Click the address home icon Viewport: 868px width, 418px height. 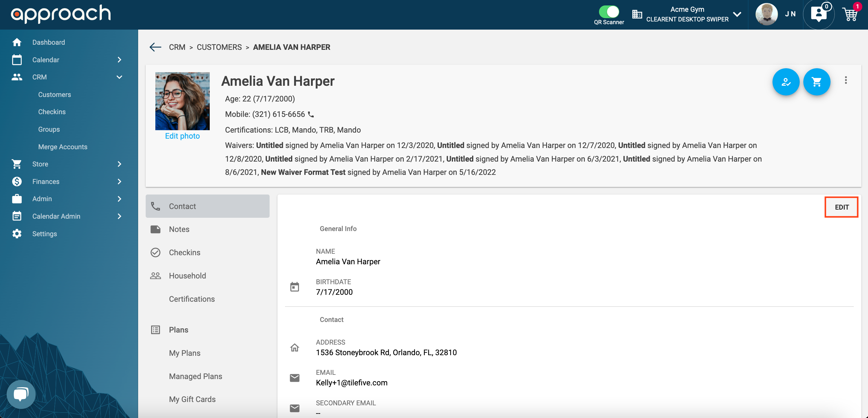click(294, 347)
